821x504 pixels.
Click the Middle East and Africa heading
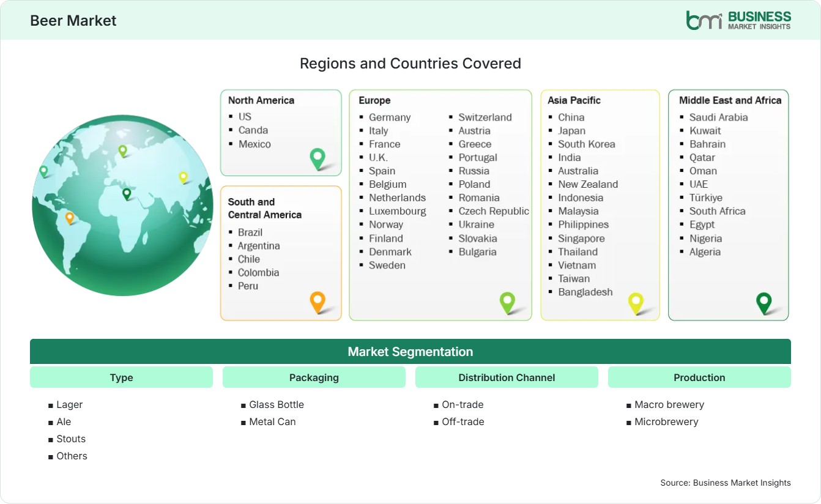tap(730, 100)
